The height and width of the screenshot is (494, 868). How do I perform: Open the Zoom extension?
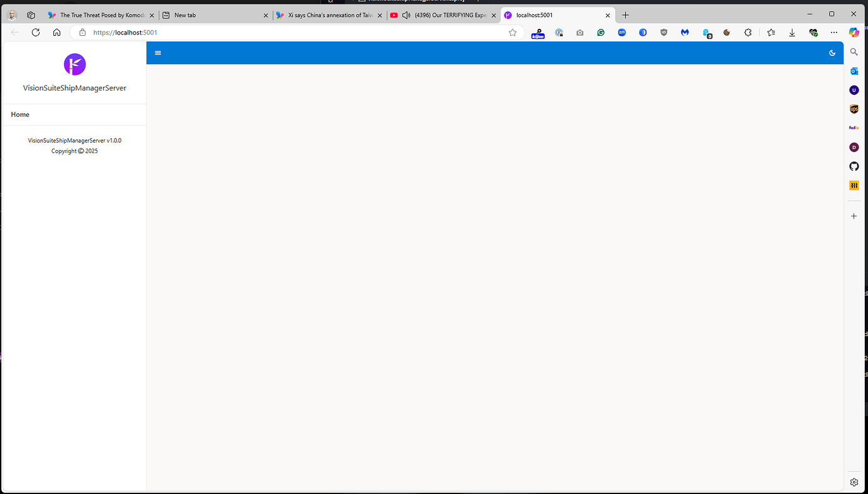pyautogui.click(x=621, y=32)
